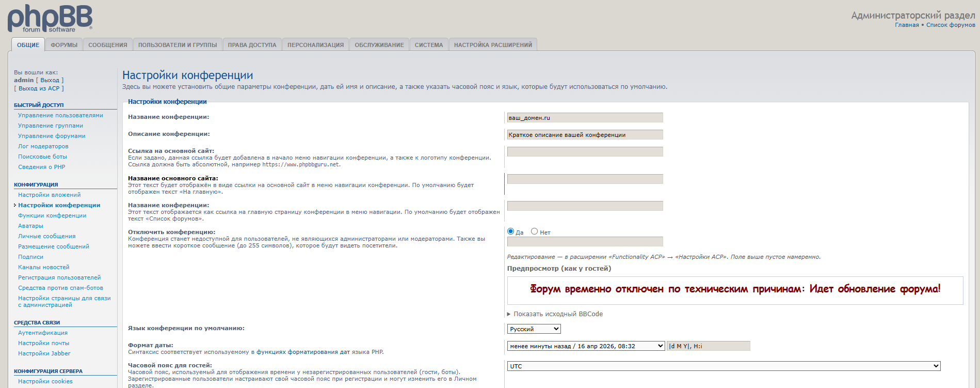Viewport: 980px width, 388px height.
Task: Click the 'Список форумов' header link
Action: (x=951, y=25)
